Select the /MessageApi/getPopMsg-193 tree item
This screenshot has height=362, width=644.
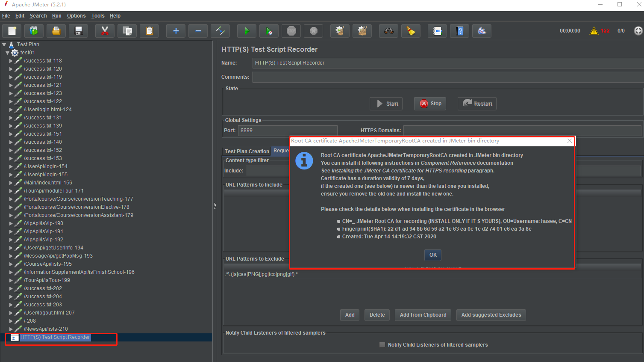[58, 256]
